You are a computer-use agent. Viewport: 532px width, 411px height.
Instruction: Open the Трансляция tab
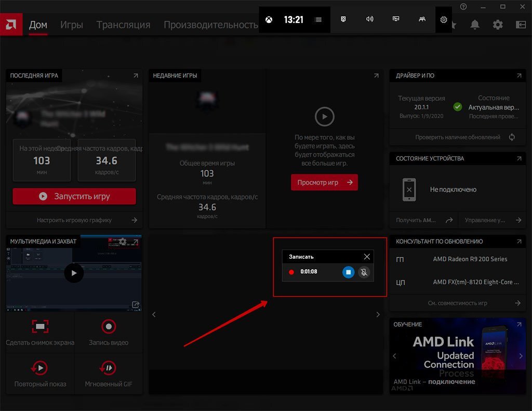coord(123,25)
